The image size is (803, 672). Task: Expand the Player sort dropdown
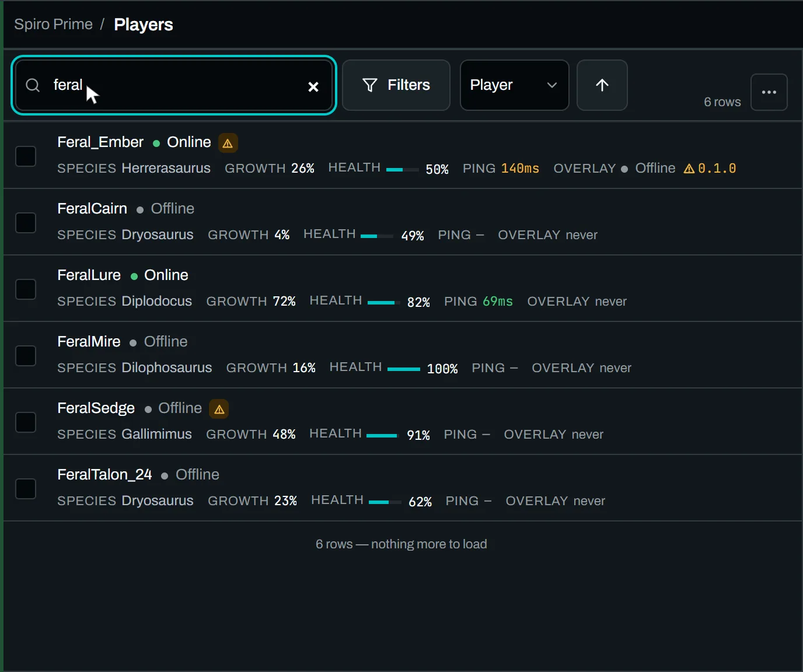click(x=514, y=85)
